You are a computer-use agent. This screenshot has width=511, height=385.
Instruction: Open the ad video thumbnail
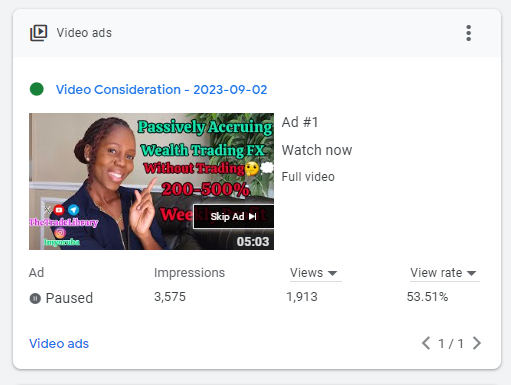[x=151, y=181]
